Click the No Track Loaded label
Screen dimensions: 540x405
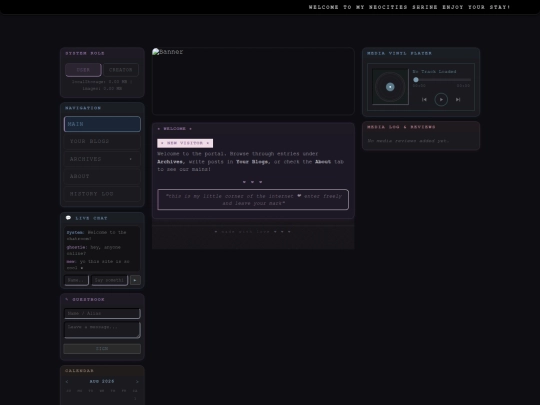[434, 72]
